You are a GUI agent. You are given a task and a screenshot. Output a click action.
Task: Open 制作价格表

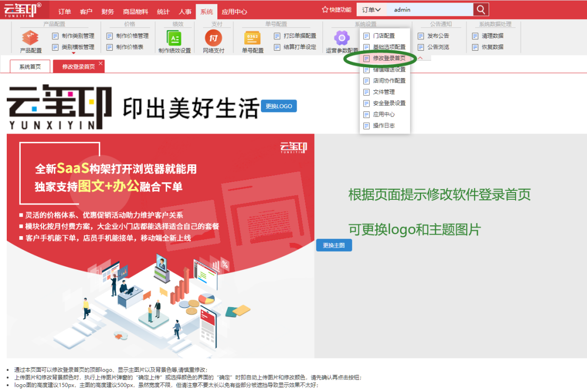tap(125, 47)
